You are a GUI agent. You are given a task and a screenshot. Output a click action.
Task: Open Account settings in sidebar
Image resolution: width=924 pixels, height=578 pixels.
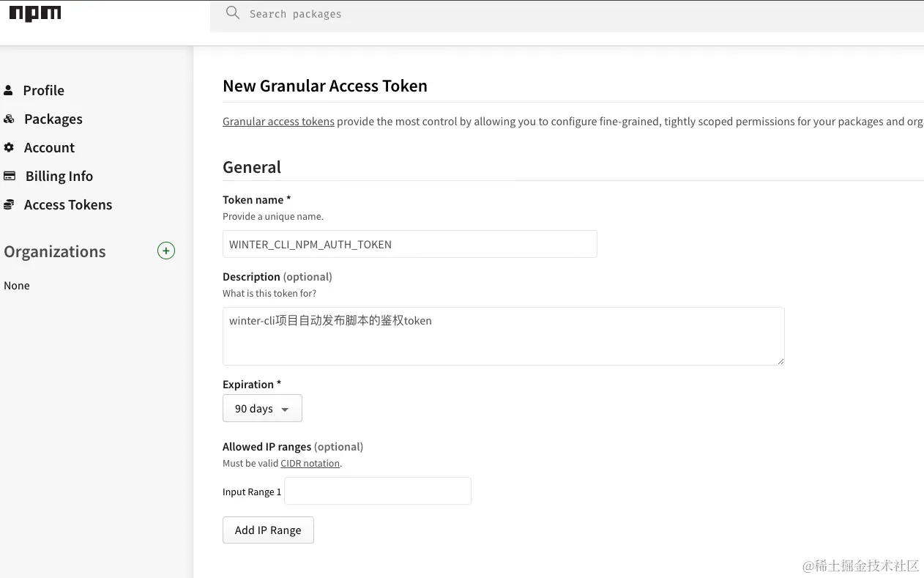point(49,147)
